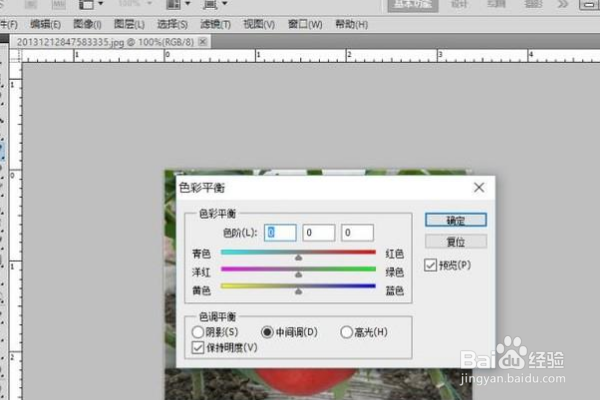Toggle the 预览(P) checkbox

click(430, 265)
